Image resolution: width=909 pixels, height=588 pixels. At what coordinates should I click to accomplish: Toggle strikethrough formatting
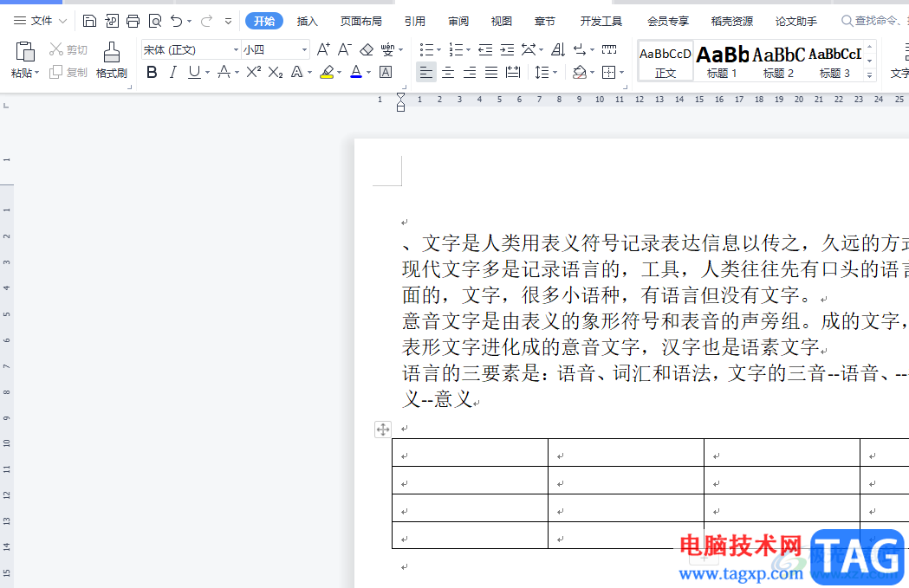click(x=224, y=73)
